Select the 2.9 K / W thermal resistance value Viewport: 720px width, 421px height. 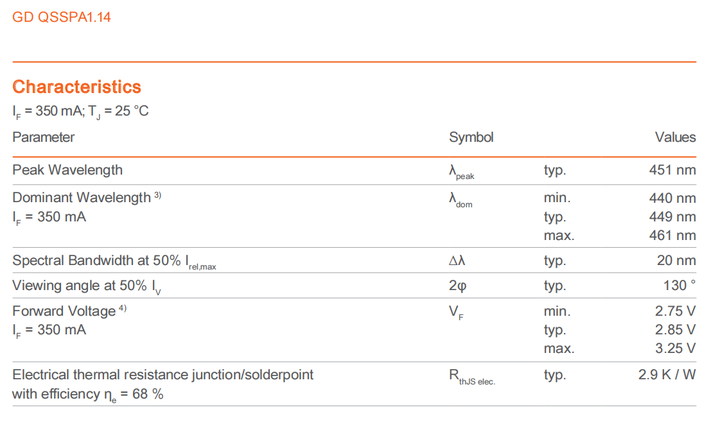[666, 375]
